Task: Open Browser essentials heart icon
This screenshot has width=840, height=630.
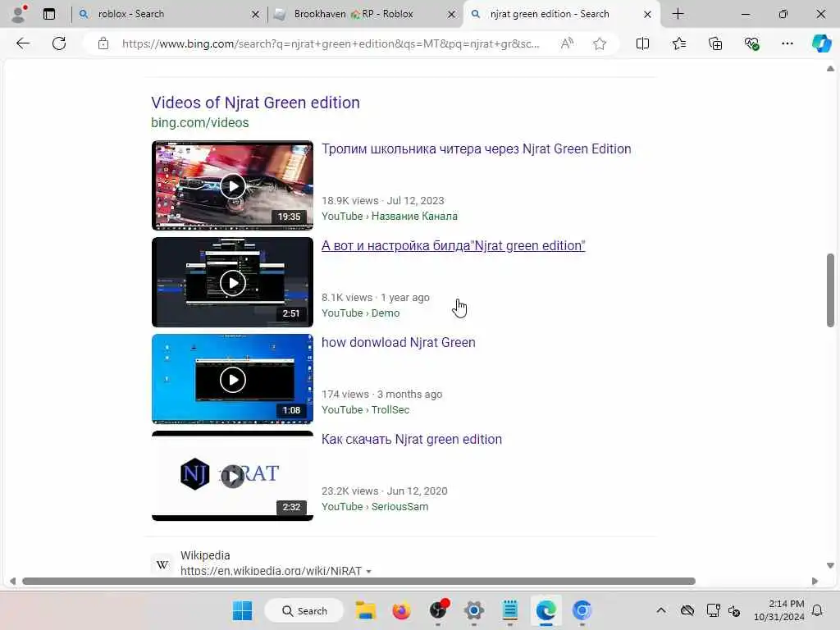Action: pos(751,43)
